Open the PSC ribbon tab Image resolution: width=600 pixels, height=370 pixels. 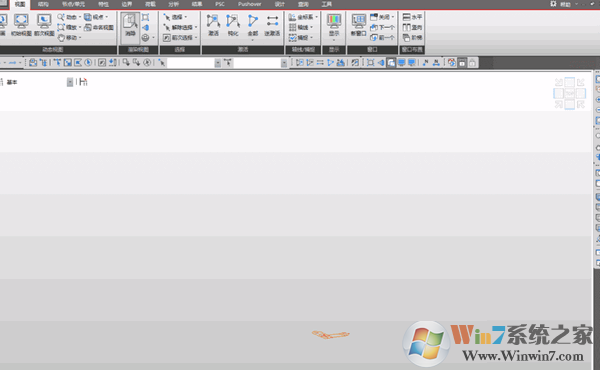220,4
